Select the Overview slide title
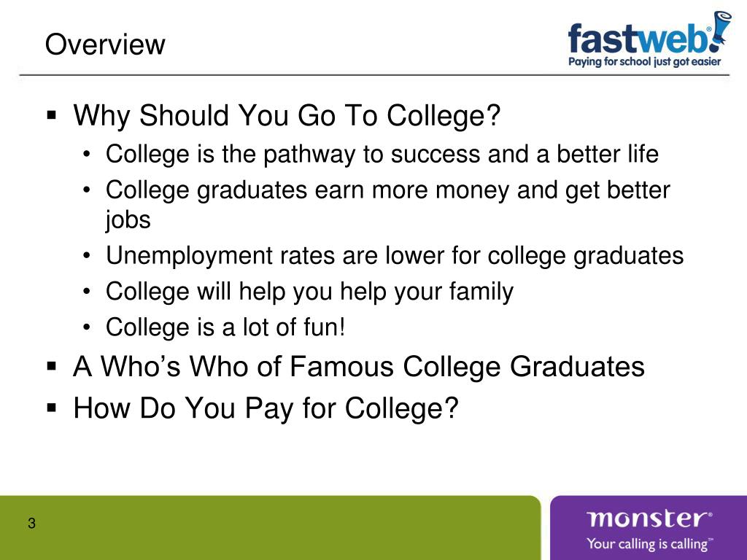This screenshot has height=560, width=747. pos(105,44)
